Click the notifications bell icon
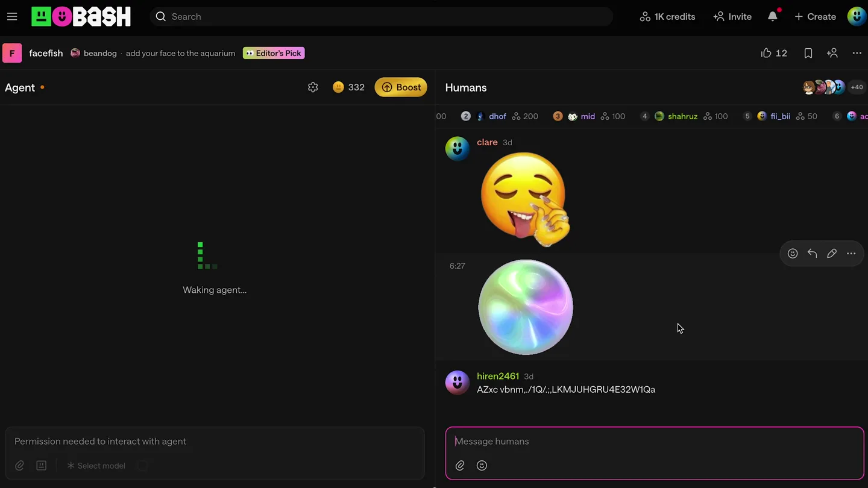868x488 pixels. point(773,16)
